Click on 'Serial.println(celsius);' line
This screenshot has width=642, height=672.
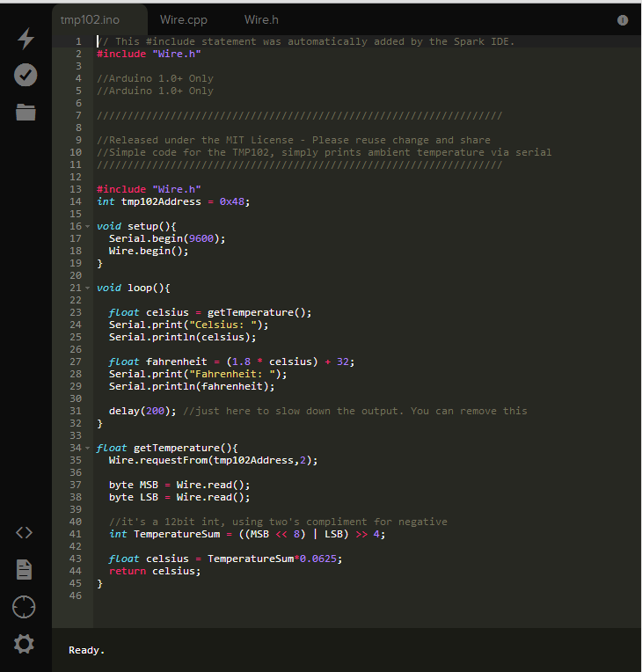point(183,337)
